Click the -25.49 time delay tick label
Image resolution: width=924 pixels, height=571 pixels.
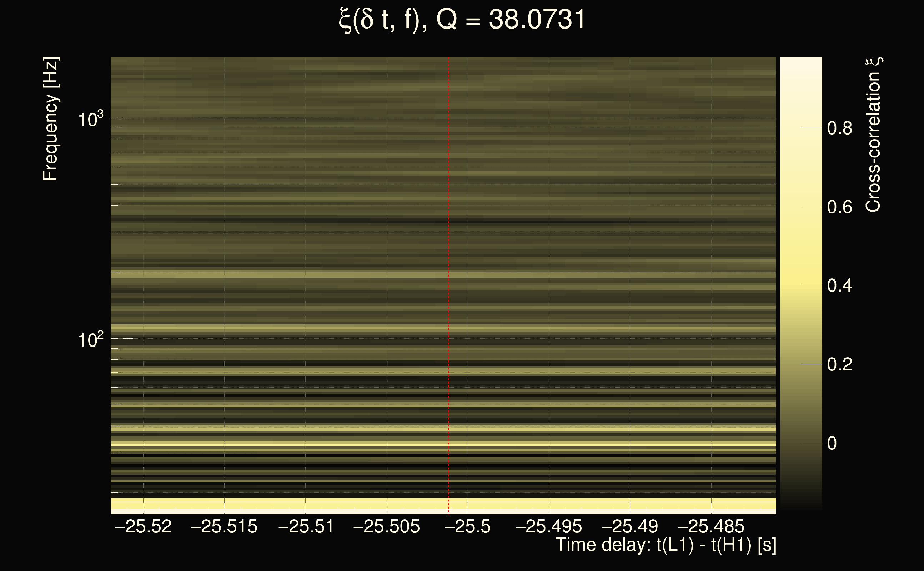[x=630, y=526]
